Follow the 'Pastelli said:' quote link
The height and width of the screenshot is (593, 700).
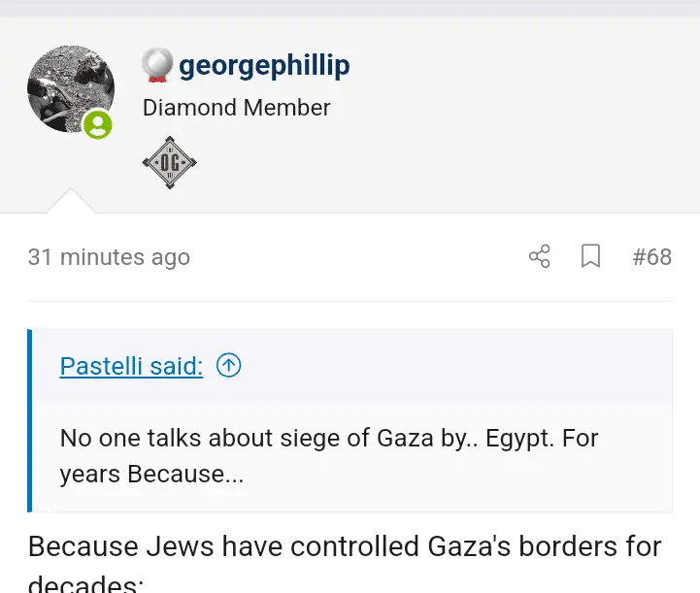coord(131,366)
